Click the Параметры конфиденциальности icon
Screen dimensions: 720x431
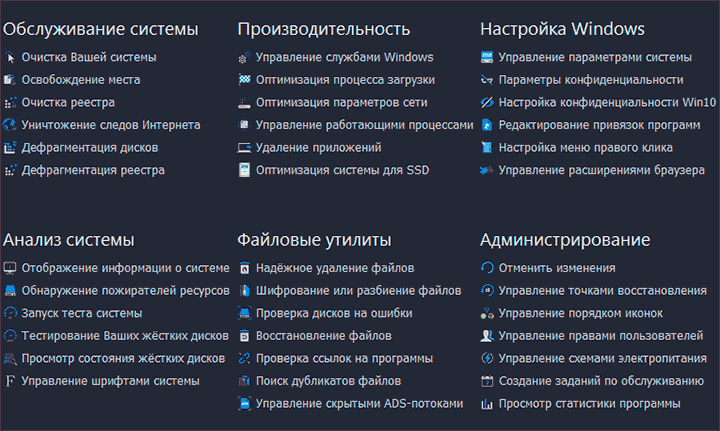click(487, 80)
